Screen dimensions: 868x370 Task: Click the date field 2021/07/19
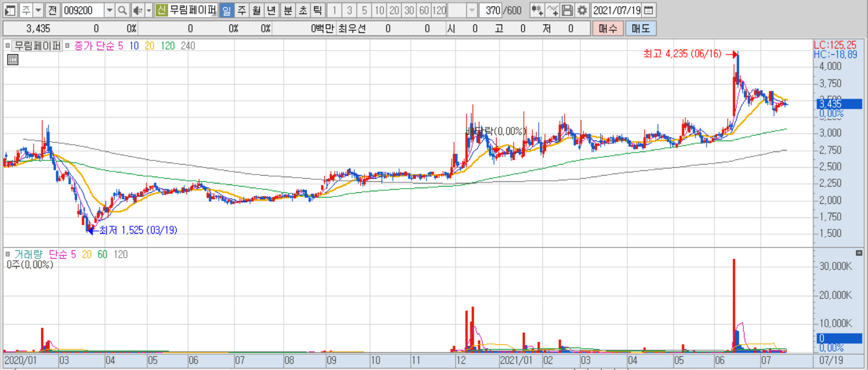(616, 10)
